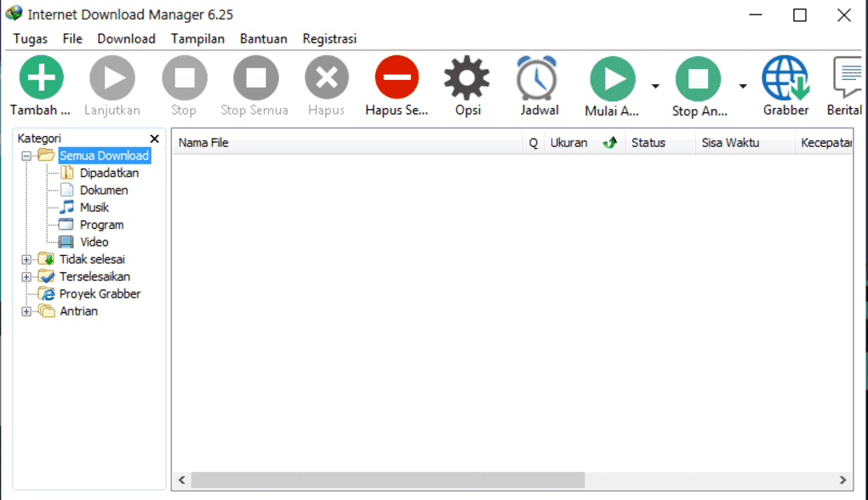This screenshot has height=500, width=868.
Task: Maximize the Internet Download Manager window
Action: click(x=800, y=15)
